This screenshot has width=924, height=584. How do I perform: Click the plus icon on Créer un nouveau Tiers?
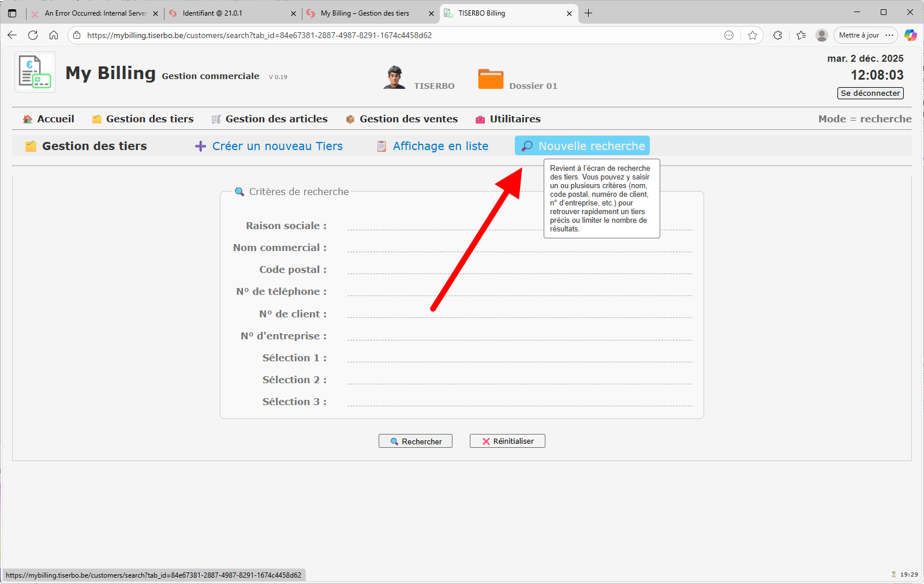200,146
